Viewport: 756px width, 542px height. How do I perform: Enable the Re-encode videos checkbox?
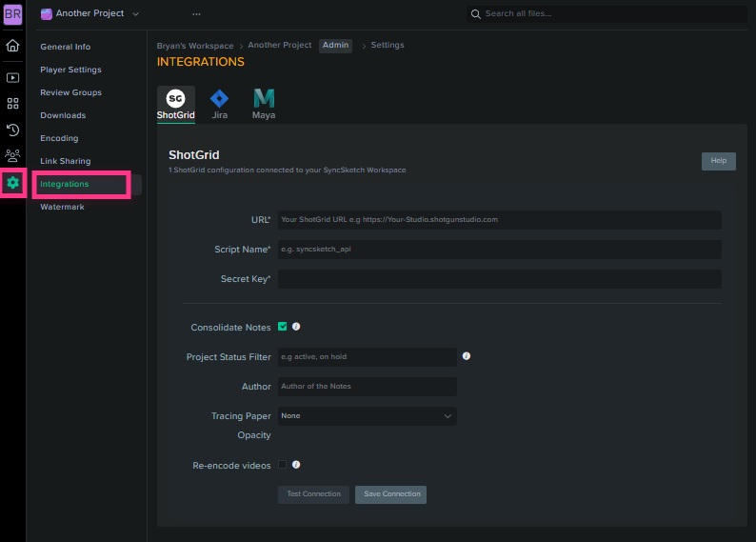coord(283,464)
